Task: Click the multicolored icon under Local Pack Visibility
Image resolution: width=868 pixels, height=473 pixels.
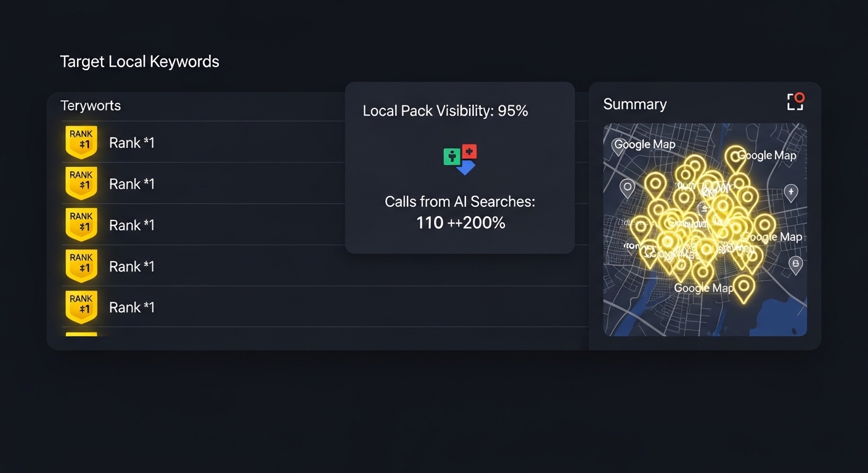Action: 460,160
